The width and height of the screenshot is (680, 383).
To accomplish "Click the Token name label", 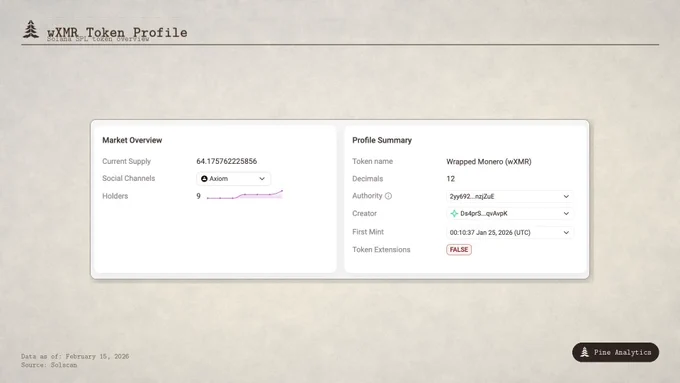I will (x=373, y=161).
